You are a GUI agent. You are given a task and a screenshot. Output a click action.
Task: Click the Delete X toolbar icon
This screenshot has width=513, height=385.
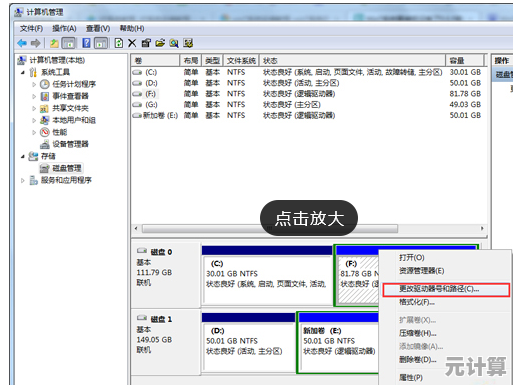[x=132, y=43]
